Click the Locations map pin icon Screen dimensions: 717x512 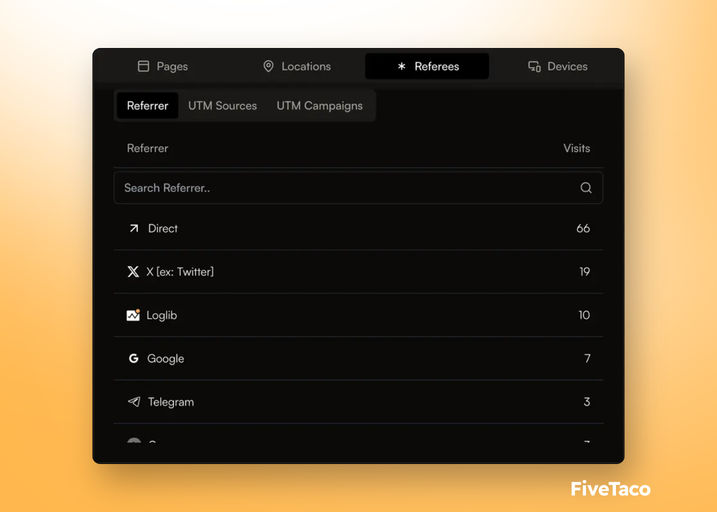(x=268, y=66)
